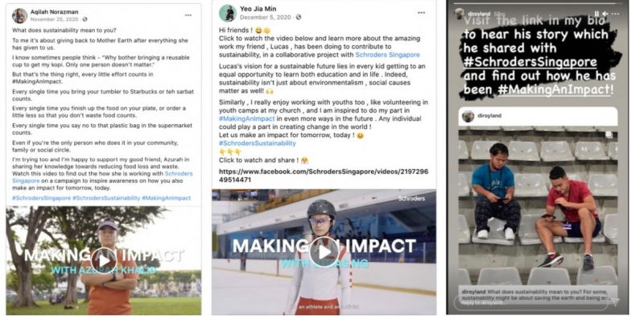Open the #MakingAnImpact hashtag in Aqilah's post
The width and height of the screenshot is (644, 336).
(166, 198)
